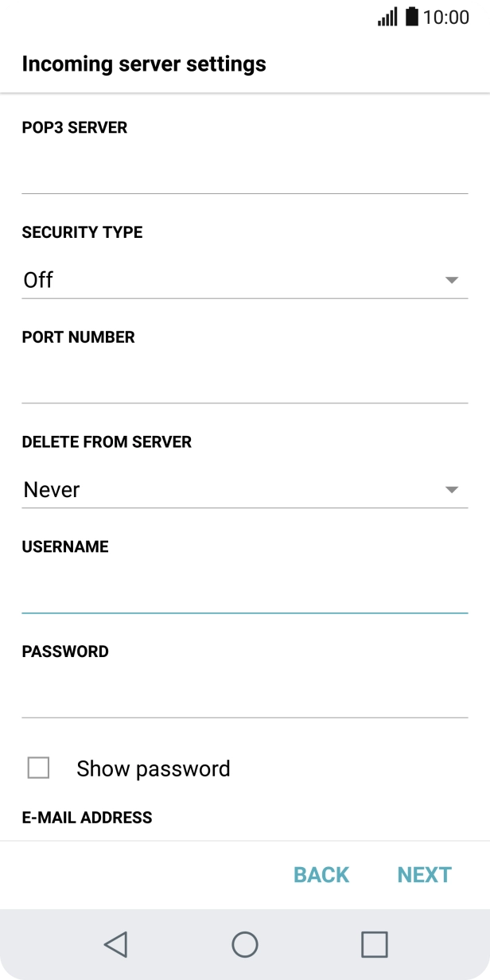Image resolution: width=490 pixels, height=980 pixels.
Task: Tap the Port Number input field
Action: pyautogui.click(x=244, y=382)
